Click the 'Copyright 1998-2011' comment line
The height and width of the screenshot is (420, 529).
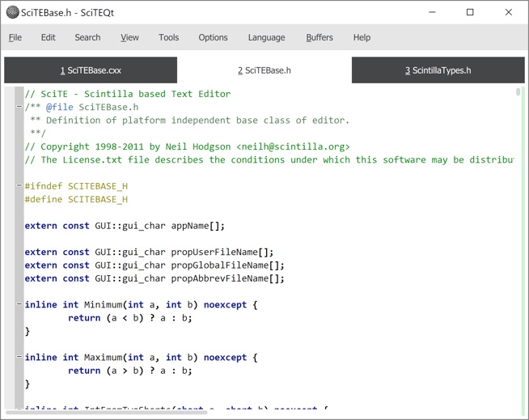pyautogui.click(x=187, y=146)
